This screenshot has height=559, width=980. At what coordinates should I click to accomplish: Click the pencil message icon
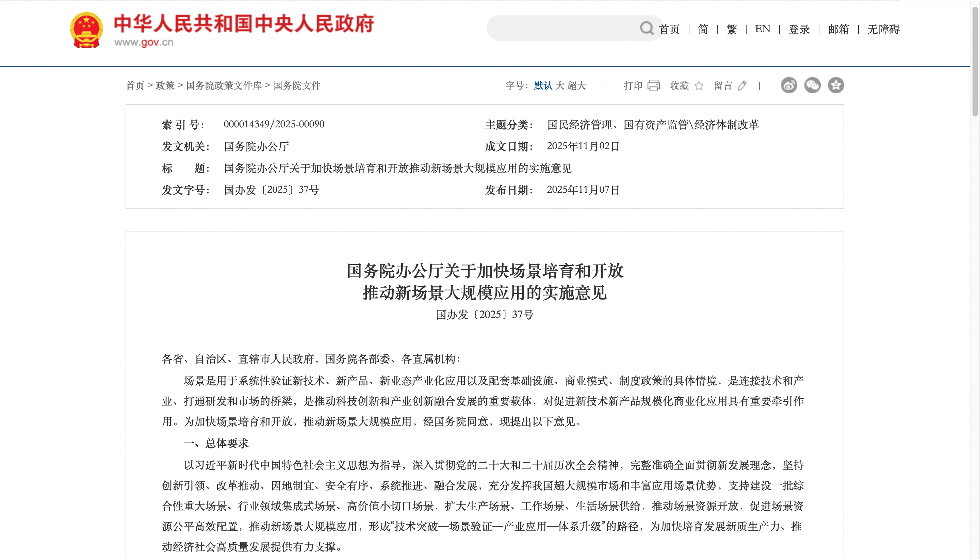(x=742, y=85)
